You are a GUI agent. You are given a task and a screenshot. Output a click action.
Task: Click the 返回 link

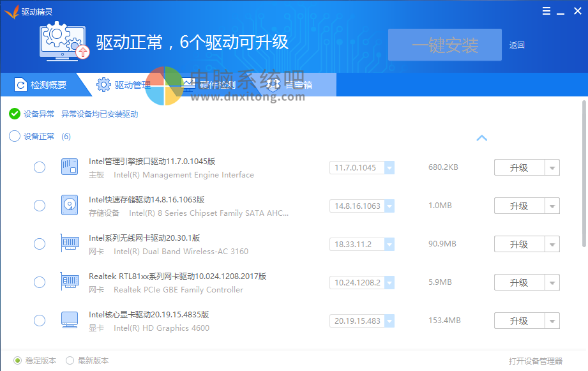tap(516, 45)
